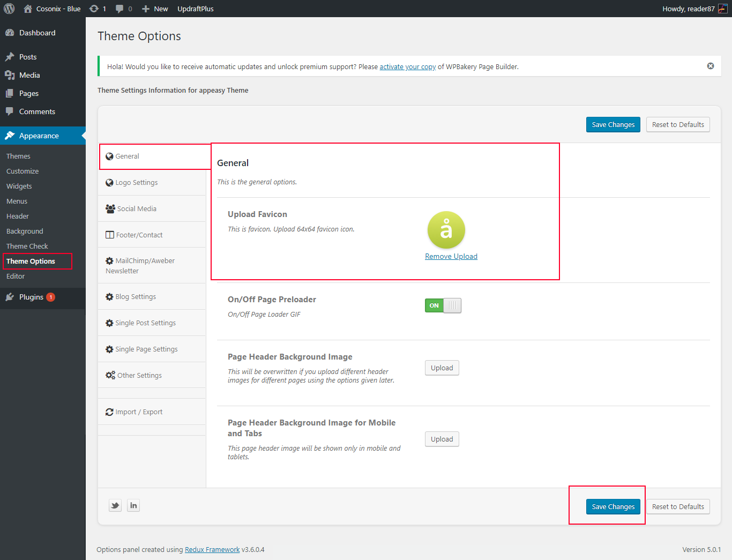Switch to the Logo Settings tab
The height and width of the screenshot is (560, 732).
click(136, 183)
